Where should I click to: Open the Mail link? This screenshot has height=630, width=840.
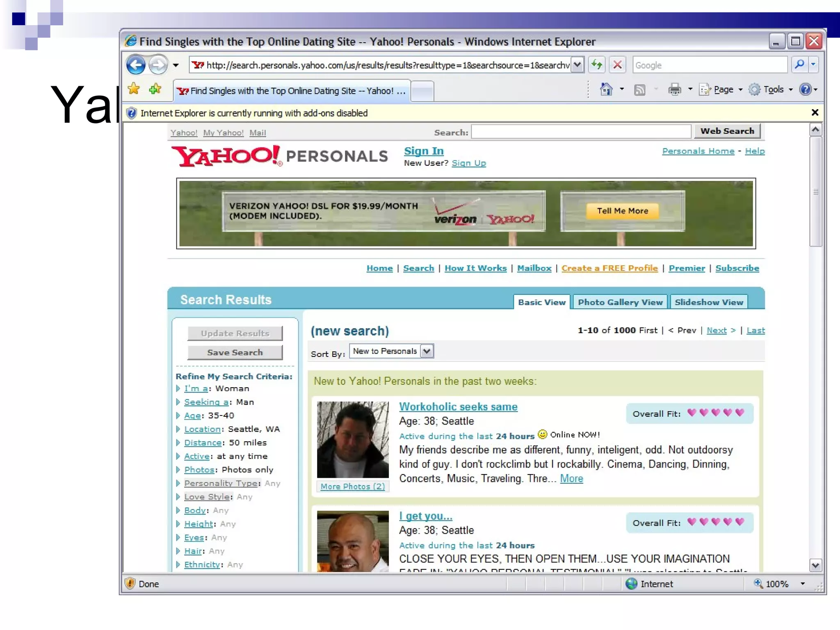[x=258, y=133]
